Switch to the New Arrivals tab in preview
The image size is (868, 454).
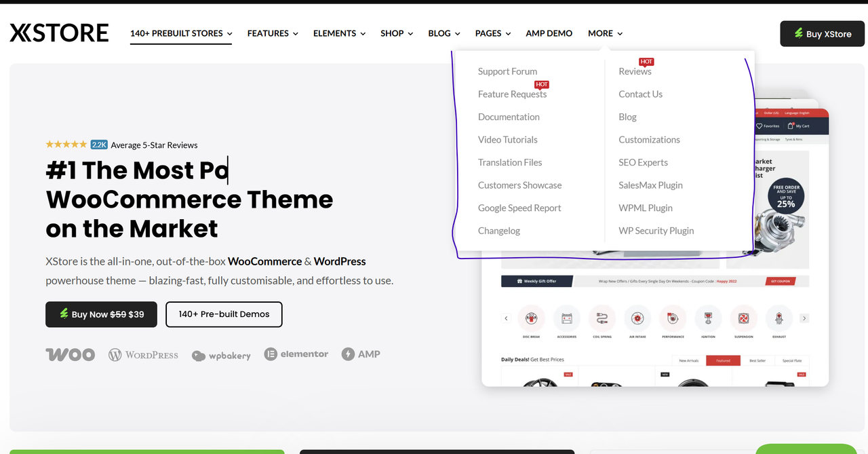click(688, 360)
